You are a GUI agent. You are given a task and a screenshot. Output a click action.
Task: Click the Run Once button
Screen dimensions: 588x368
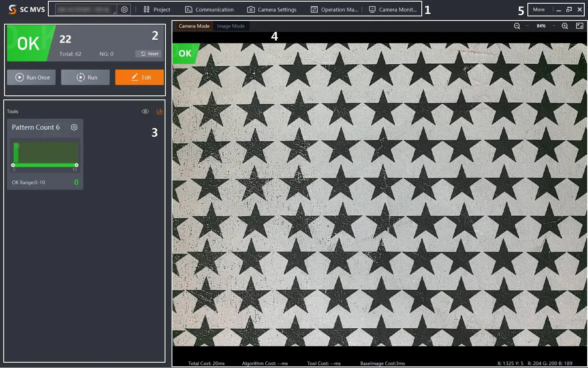(x=32, y=77)
